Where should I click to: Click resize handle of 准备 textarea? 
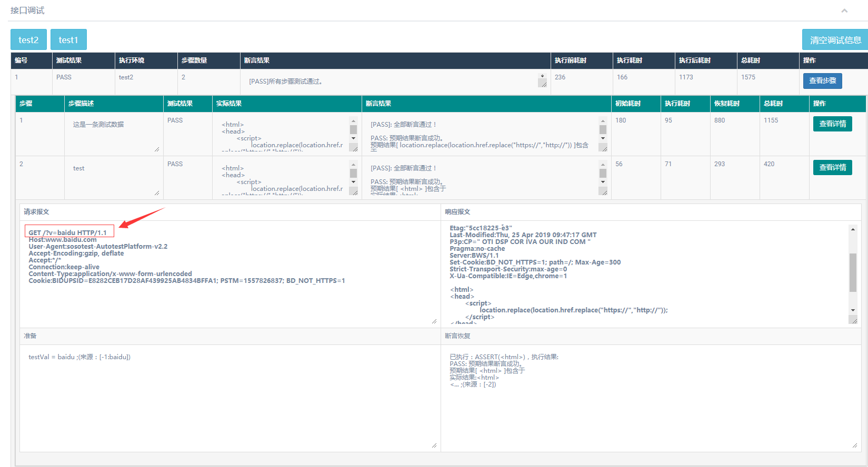[434, 445]
